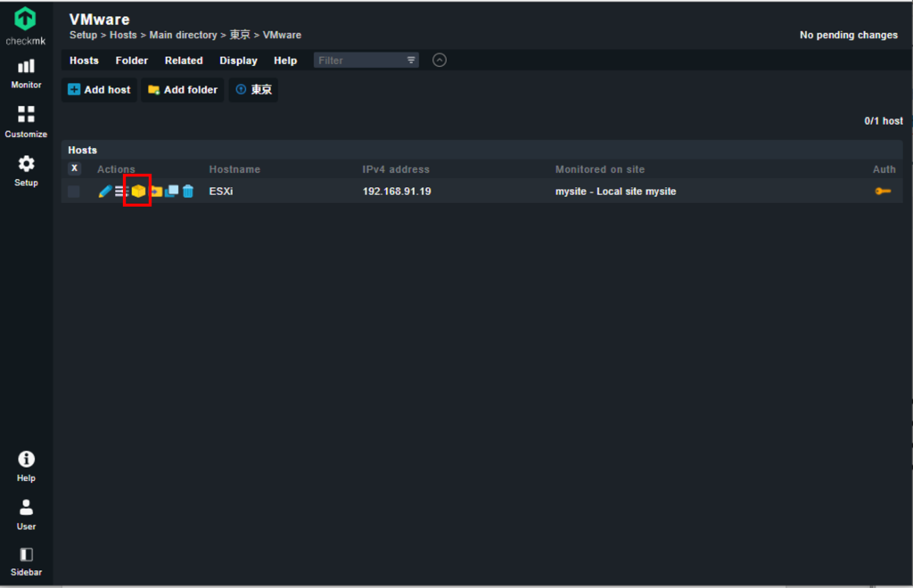Click the ESXi hostname
Viewport: 913px width, 588px height.
(221, 192)
